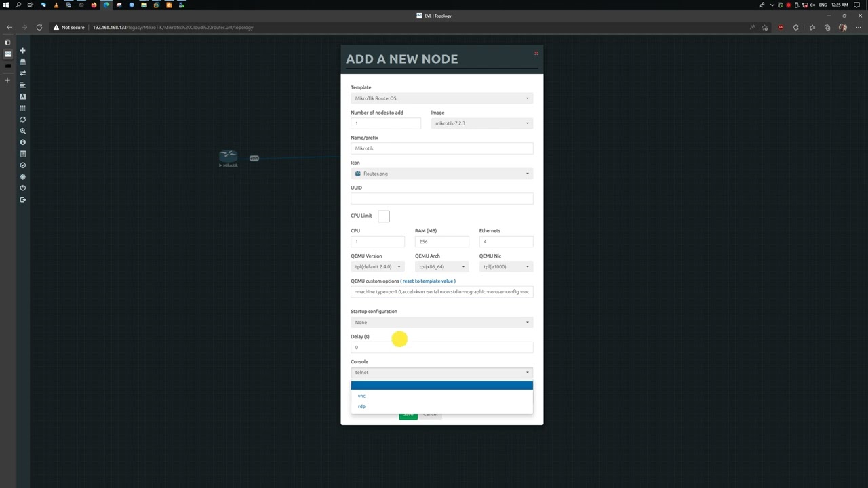Open Windows search magnifier in taskbar
The width and height of the screenshot is (868, 488).
tap(18, 5)
